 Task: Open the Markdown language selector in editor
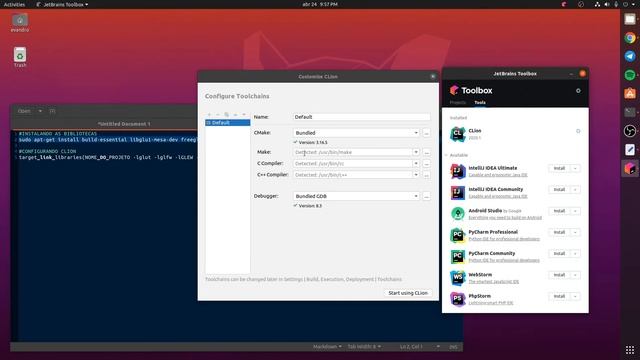tap(327, 347)
